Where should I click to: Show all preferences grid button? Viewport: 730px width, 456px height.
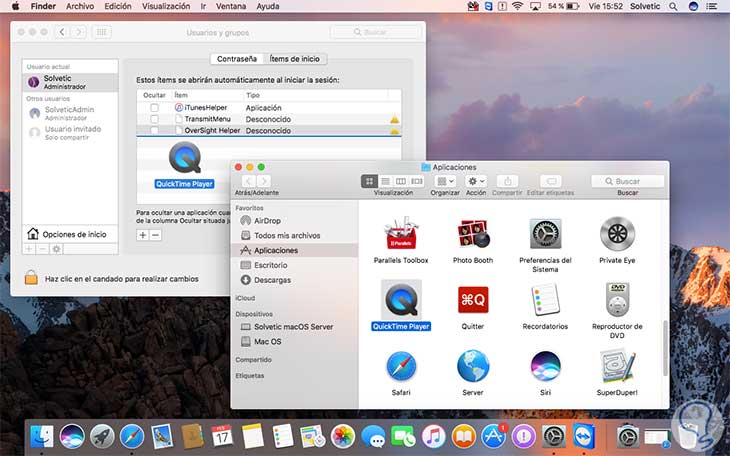tap(101, 32)
